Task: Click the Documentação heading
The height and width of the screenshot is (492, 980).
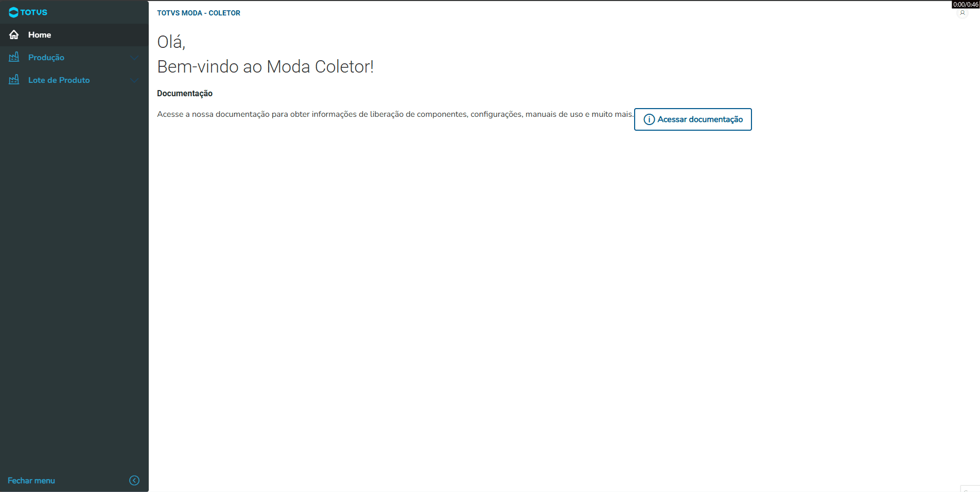Action: point(185,93)
